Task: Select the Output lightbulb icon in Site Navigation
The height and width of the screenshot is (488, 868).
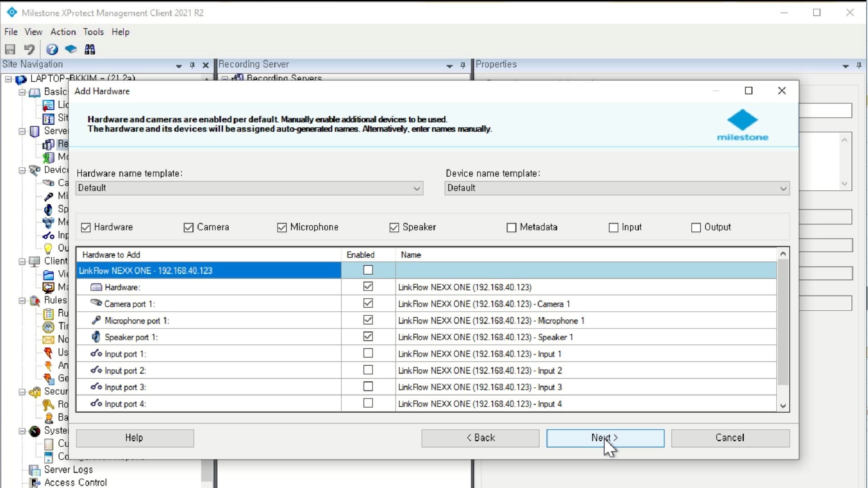Action: pos(48,248)
